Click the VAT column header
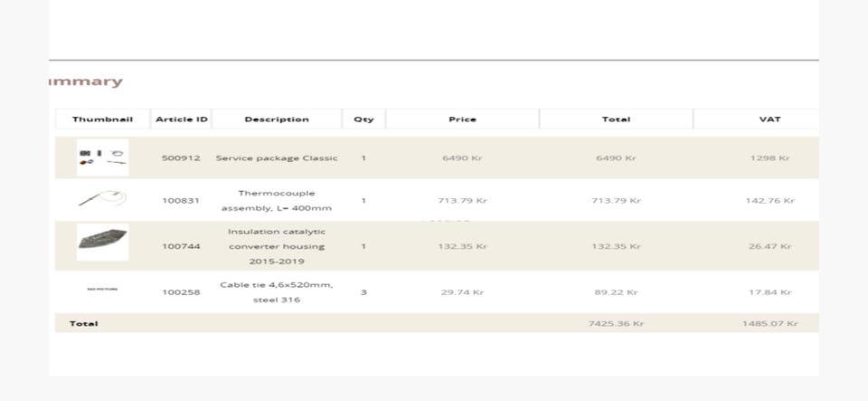Viewport: 868px width, 401px height. [x=769, y=119]
